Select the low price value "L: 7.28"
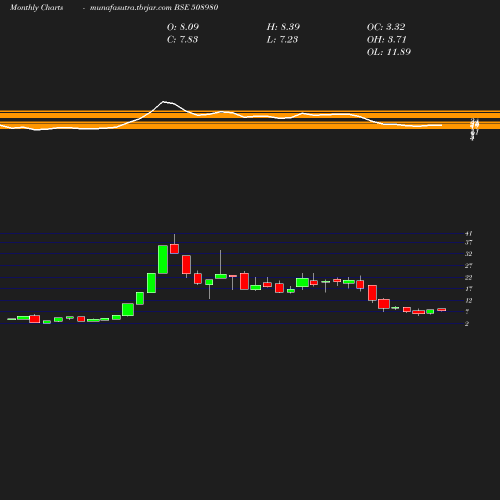 tap(282, 39)
